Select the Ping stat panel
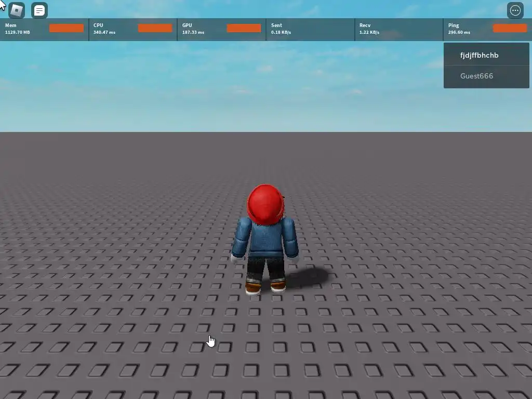532x399 pixels. [x=487, y=29]
